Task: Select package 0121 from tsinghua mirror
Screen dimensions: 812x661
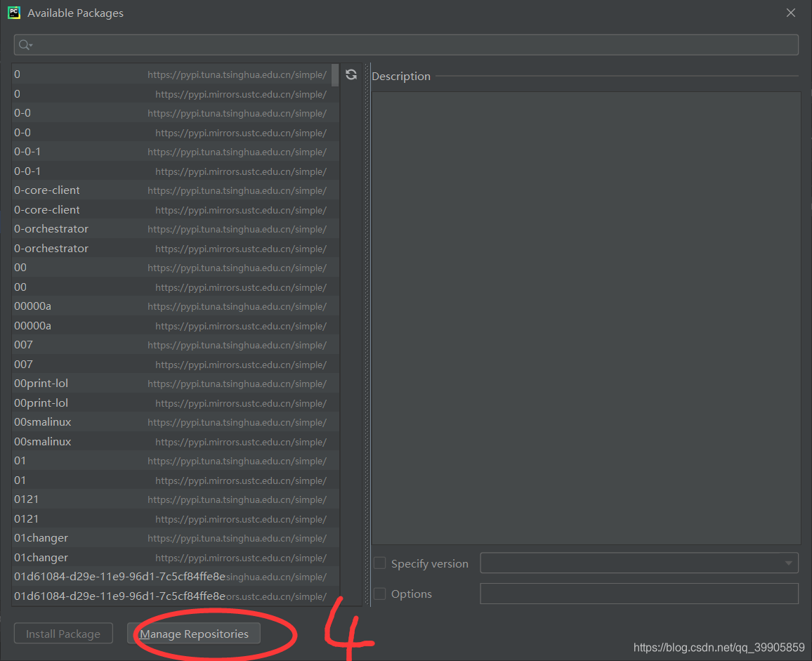Action: click(x=176, y=499)
